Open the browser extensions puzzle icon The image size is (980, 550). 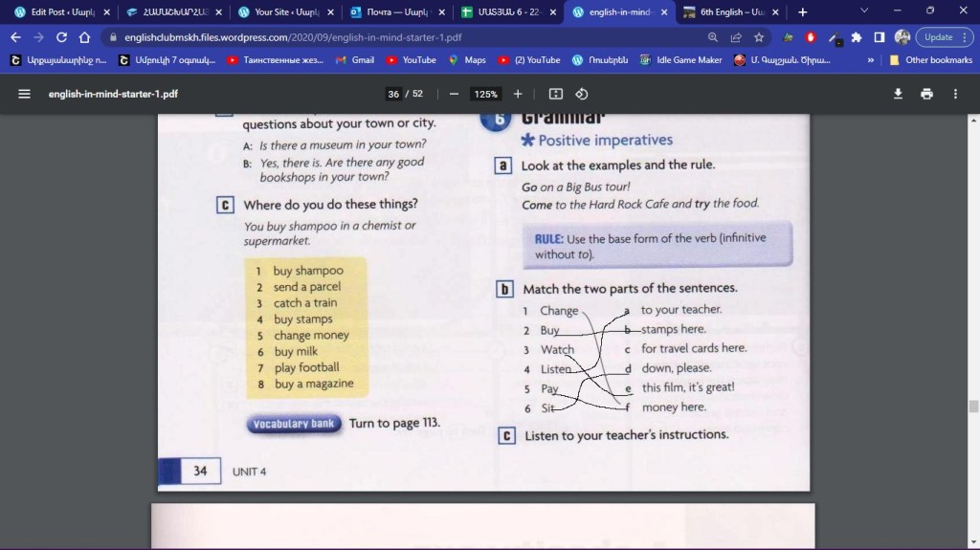pyautogui.click(x=857, y=37)
